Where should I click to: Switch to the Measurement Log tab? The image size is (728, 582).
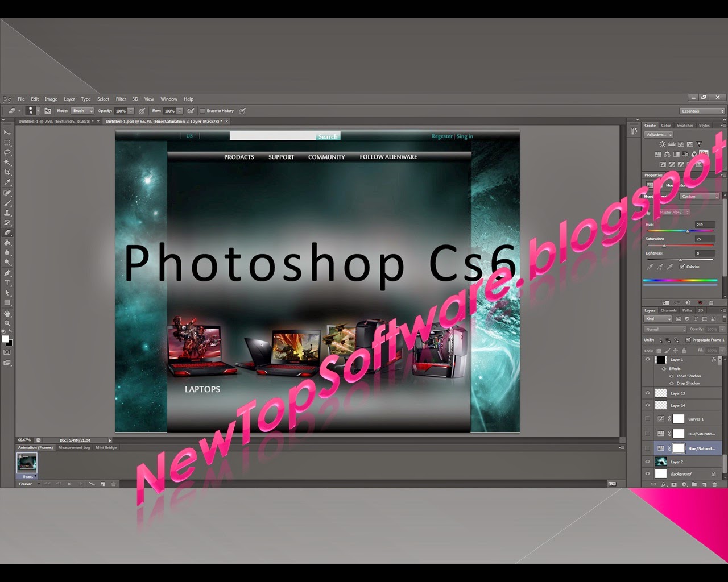74,447
